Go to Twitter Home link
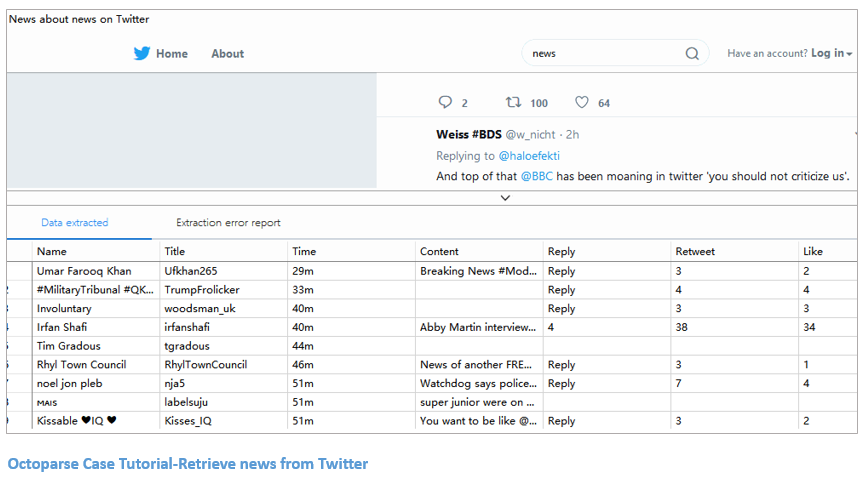The height and width of the screenshot is (490, 864). [172, 54]
